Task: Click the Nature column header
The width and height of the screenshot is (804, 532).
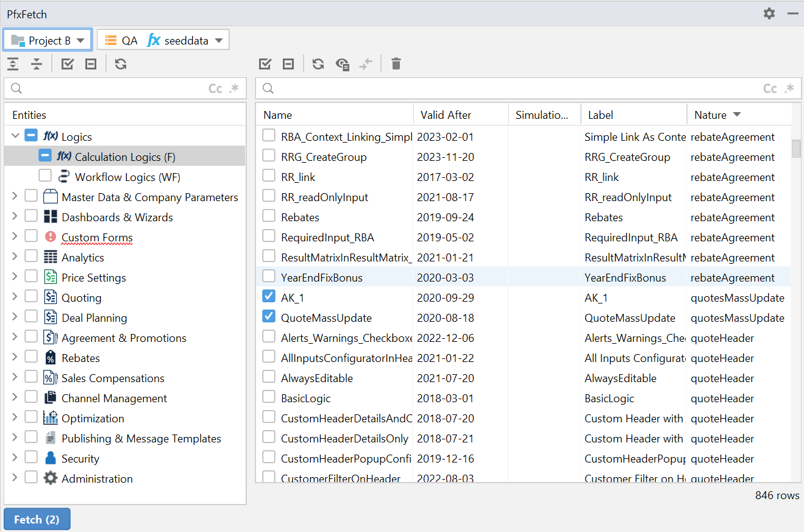Action: click(710, 115)
